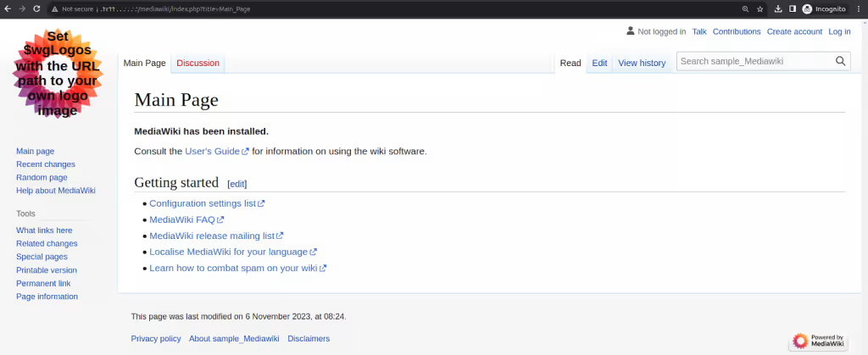Toggle the browser side panel icon
The image size is (868, 355).
pos(793,8)
